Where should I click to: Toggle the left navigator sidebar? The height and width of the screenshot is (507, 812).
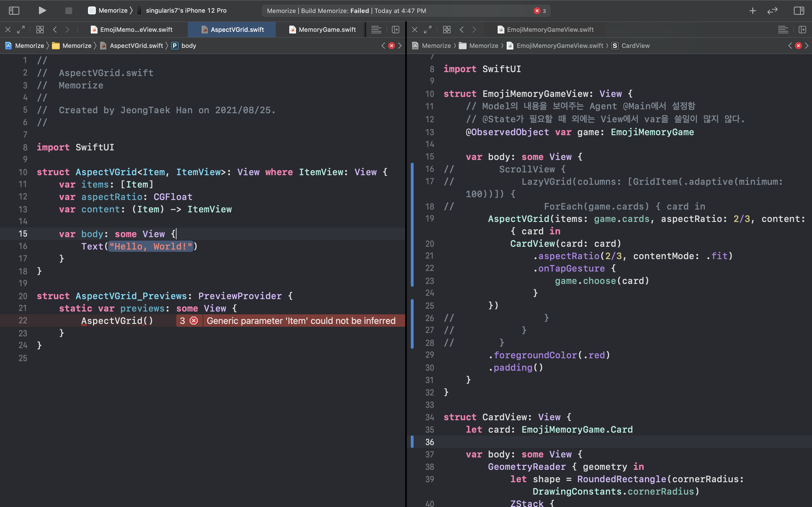14,10
